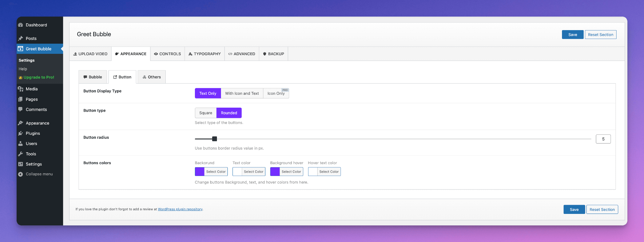The image size is (644, 242).
Task: Click the bottom Reset Section button
Action: [602, 210]
